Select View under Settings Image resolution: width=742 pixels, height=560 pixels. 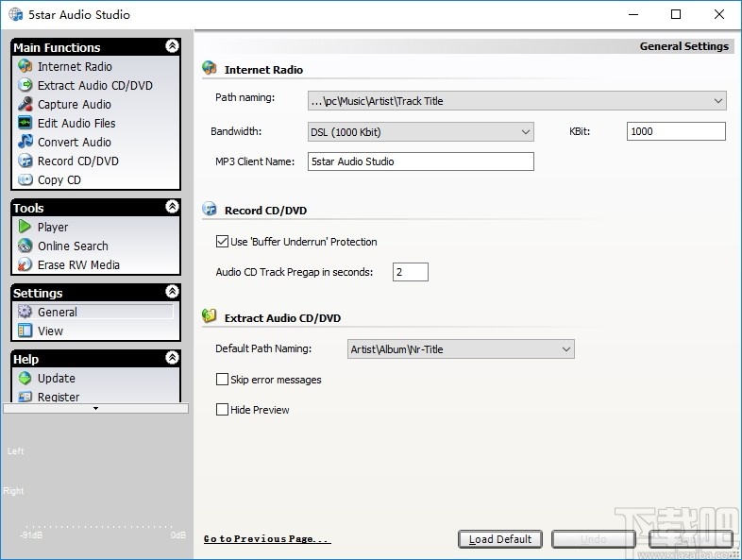[50, 331]
